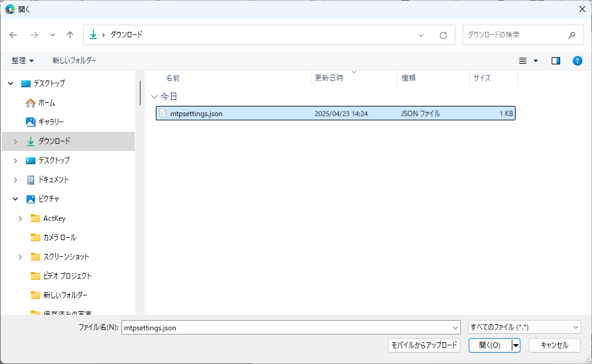Click 新しいフォルダー in the toolbar
Image resolution: width=592 pixels, height=364 pixels.
pos(74,61)
